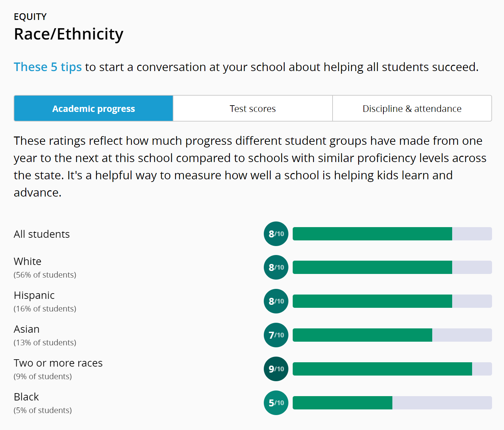Click the Hispanic 8/10 rating badge
This screenshot has width=504, height=430.
276,301
